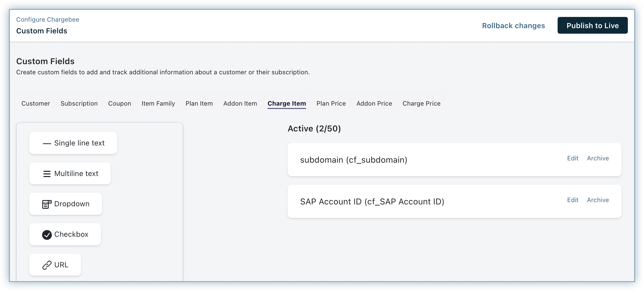The height and width of the screenshot is (291, 644).
Task: Switch to Charge Price tab
Action: [x=421, y=104]
